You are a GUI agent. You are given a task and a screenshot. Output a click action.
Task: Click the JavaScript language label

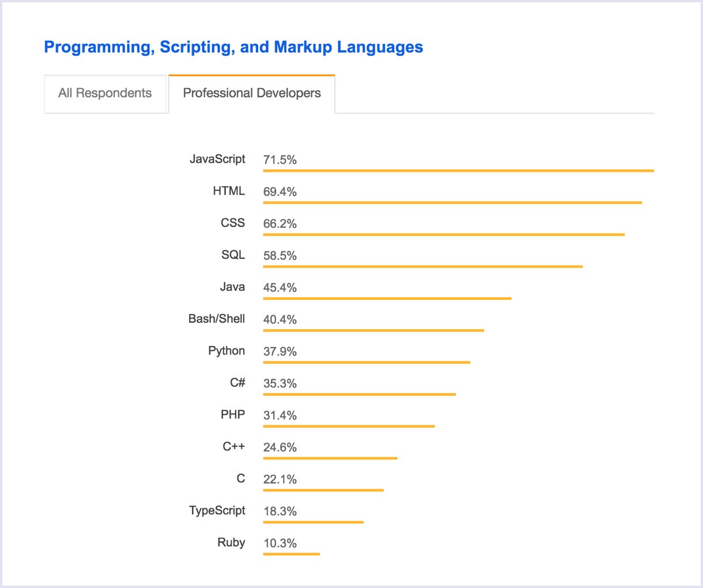tap(217, 159)
